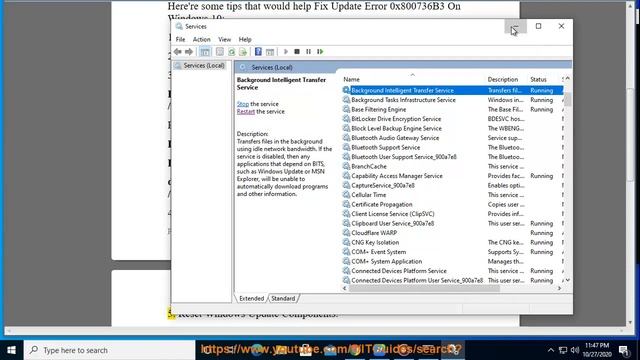Open the Action menu

click(x=202, y=40)
